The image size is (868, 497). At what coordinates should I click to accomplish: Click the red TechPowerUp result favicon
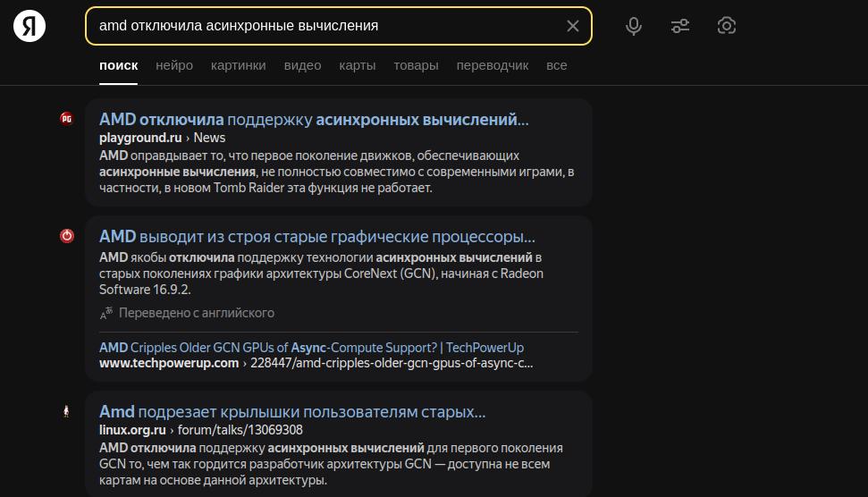pos(67,236)
